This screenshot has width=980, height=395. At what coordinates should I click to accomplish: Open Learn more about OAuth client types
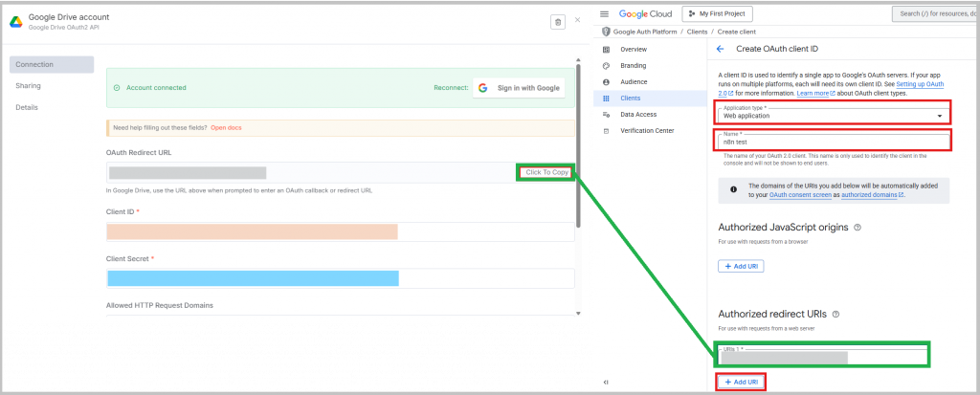815,93
